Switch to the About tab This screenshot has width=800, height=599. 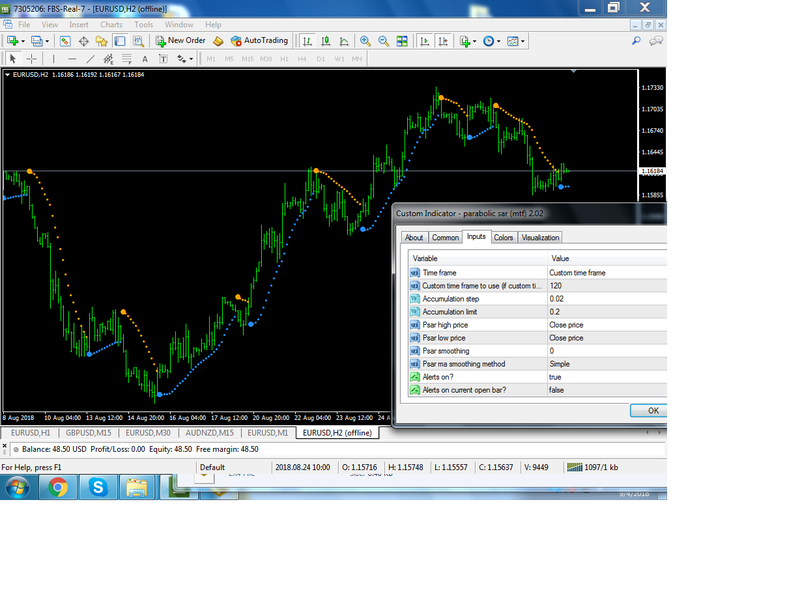point(414,237)
